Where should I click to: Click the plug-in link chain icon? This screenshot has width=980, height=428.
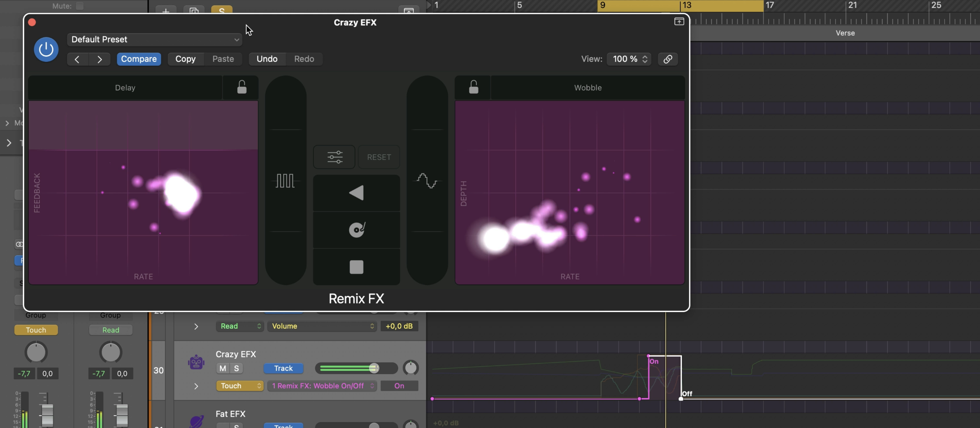point(667,59)
